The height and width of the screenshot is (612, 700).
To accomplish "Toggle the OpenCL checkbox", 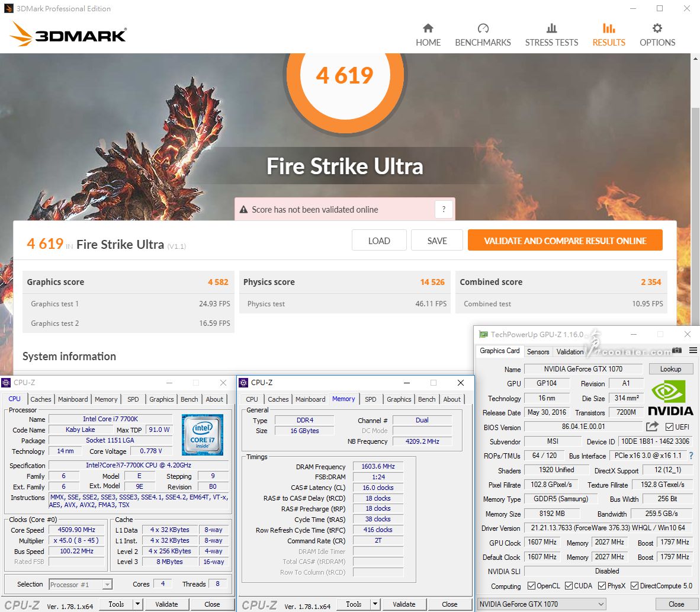I will tap(531, 586).
